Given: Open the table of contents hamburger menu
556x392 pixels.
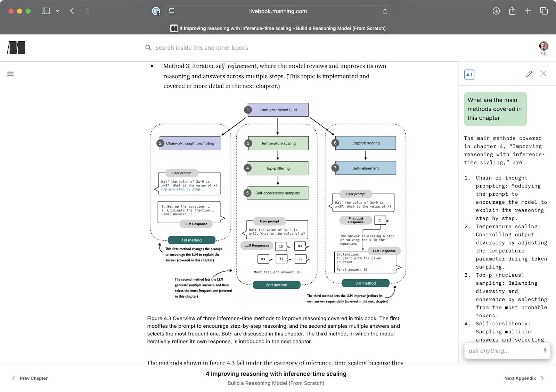Looking at the screenshot, I should pos(10,74).
